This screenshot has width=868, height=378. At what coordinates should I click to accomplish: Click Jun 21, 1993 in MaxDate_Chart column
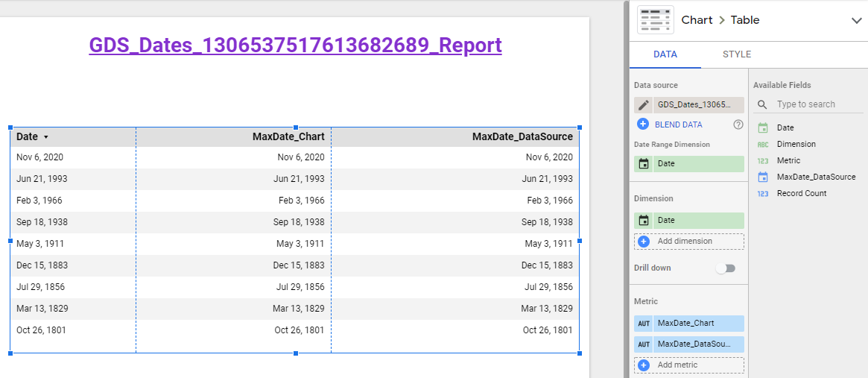tap(299, 179)
